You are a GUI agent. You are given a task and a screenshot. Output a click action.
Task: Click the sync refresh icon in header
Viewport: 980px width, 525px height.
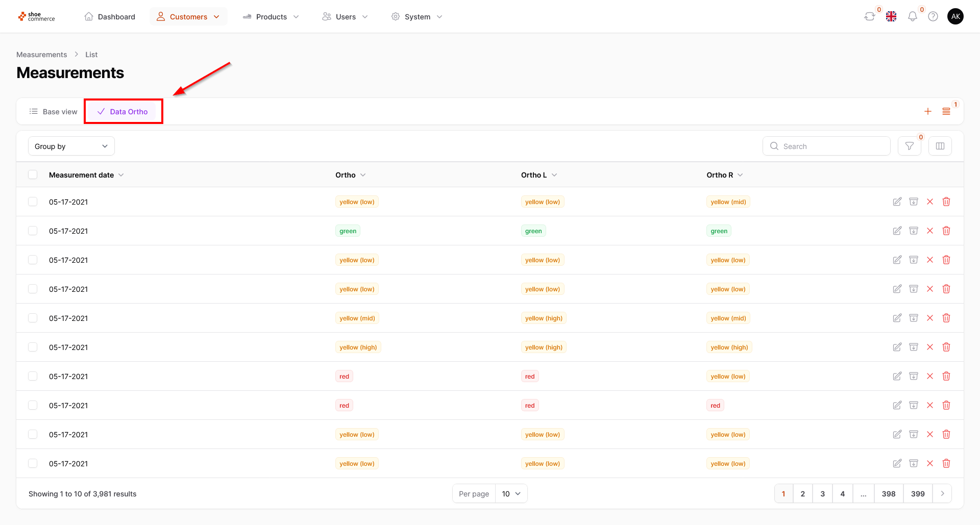pyautogui.click(x=869, y=16)
